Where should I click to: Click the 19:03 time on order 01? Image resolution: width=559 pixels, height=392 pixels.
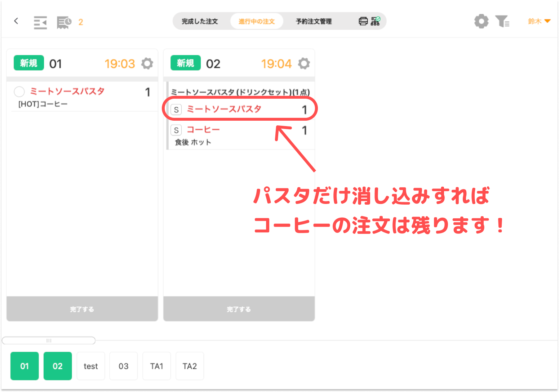coord(120,64)
